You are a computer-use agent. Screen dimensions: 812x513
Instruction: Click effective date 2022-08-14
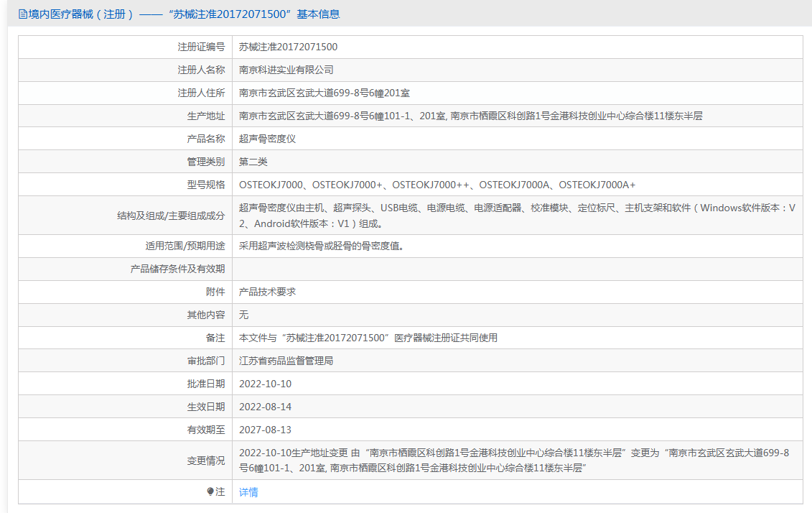[265, 407]
